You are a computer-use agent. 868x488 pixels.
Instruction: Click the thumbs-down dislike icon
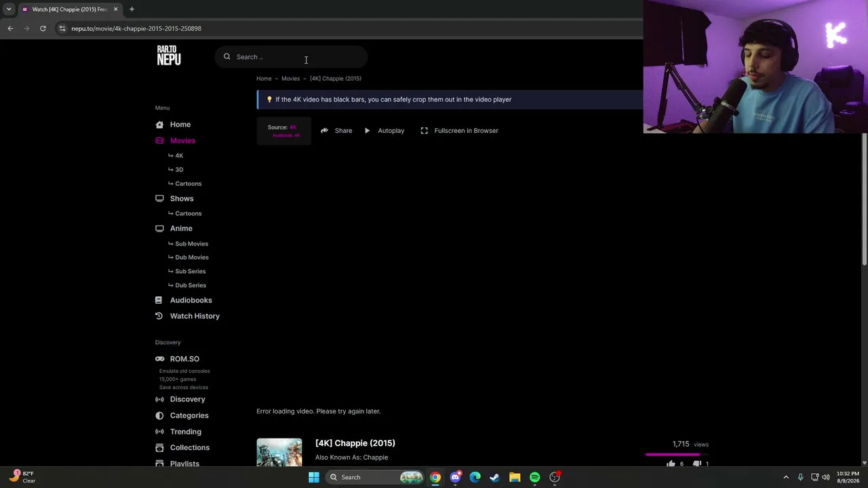click(x=696, y=464)
